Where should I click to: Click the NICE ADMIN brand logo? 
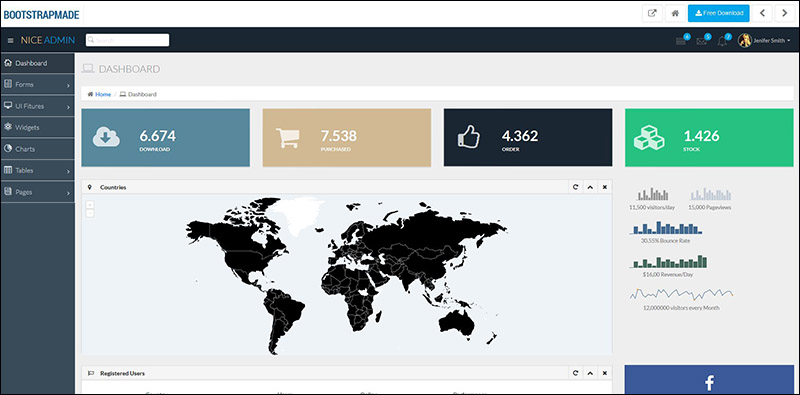click(47, 40)
